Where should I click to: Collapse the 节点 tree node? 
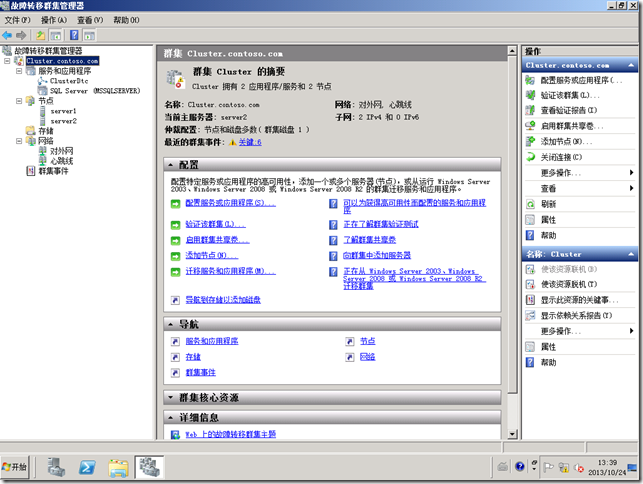19,101
